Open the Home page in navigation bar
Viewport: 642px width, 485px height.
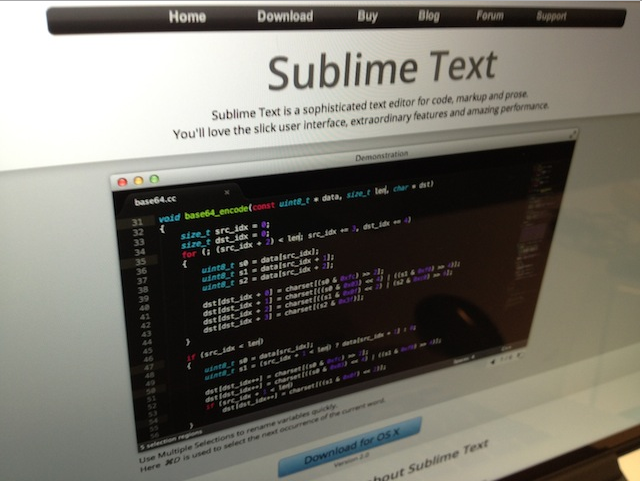click(x=187, y=17)
